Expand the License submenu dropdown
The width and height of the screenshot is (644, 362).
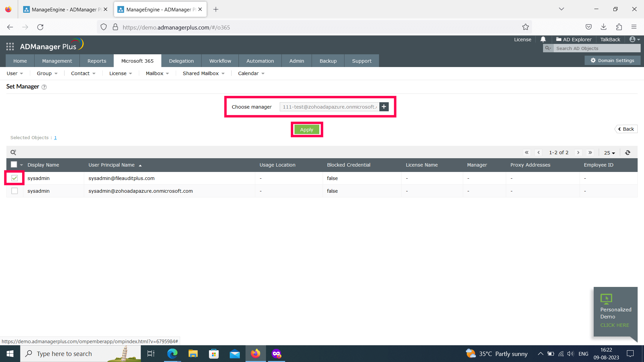pyautogui.click(x=121, y=73)
